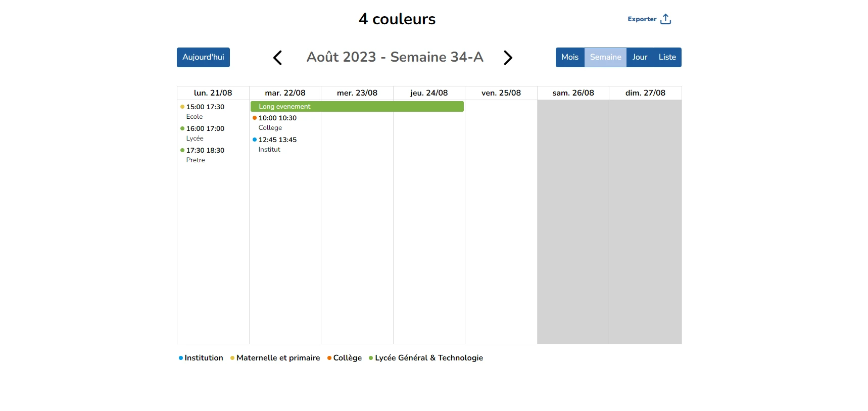Screen dimensions: 868x411
Task: Select the Collège legend label
Action: click(348, 358)
